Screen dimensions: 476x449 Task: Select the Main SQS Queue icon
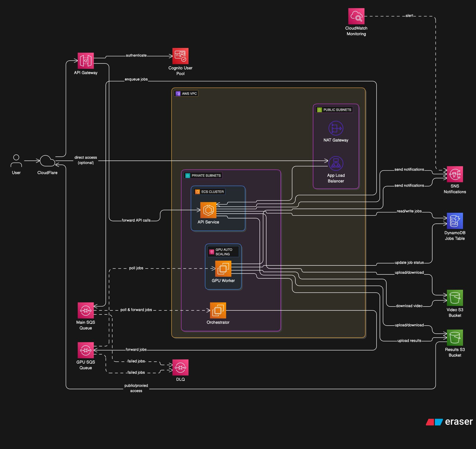pos(86,310)
